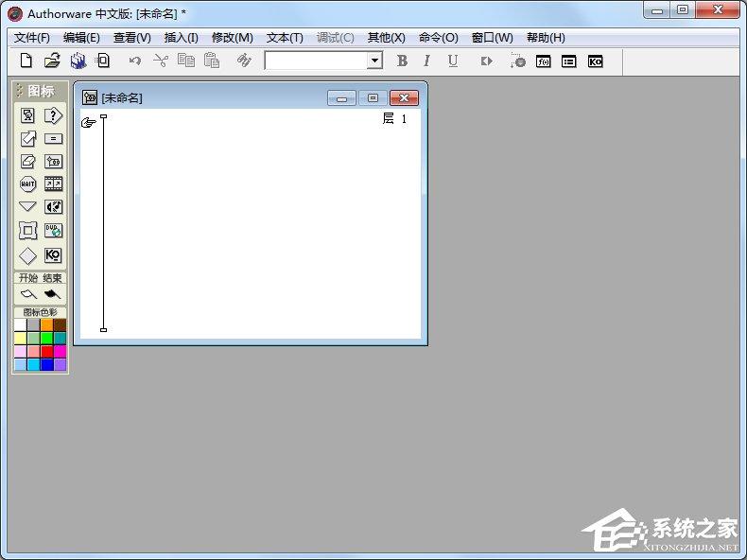
Task: Open the Functions window toolbar icon
Action: coord(544,61)
